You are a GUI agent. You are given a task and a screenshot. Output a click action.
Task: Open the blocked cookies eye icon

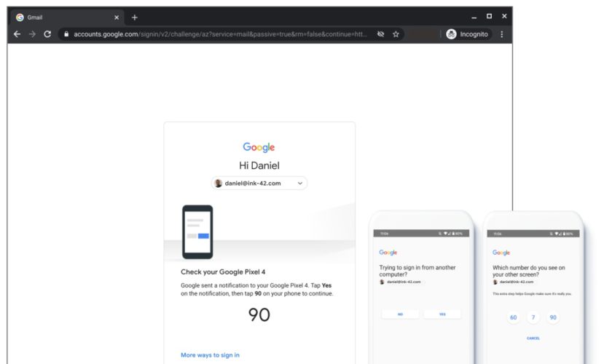pos(380,34)
